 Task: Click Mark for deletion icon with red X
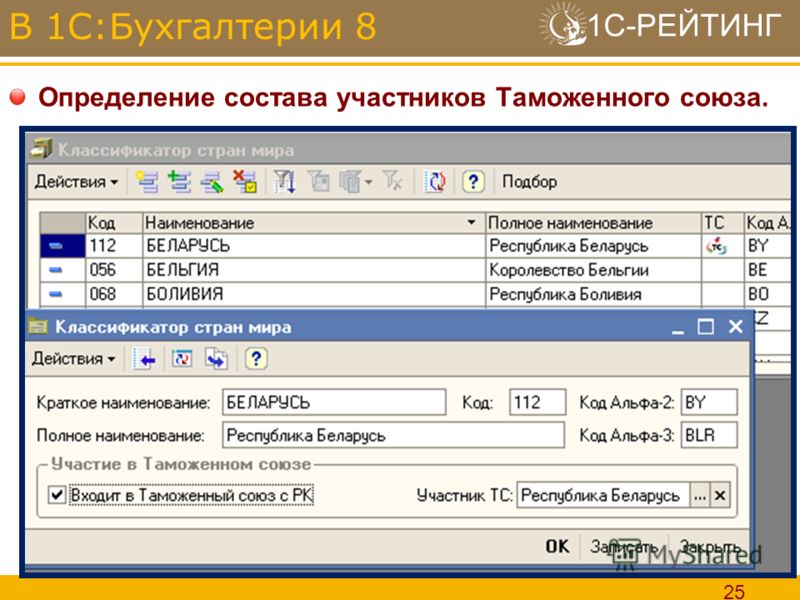245,182
